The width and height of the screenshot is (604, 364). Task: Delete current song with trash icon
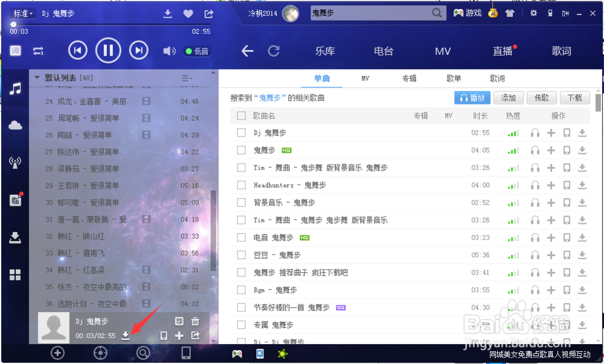[195, 321]
